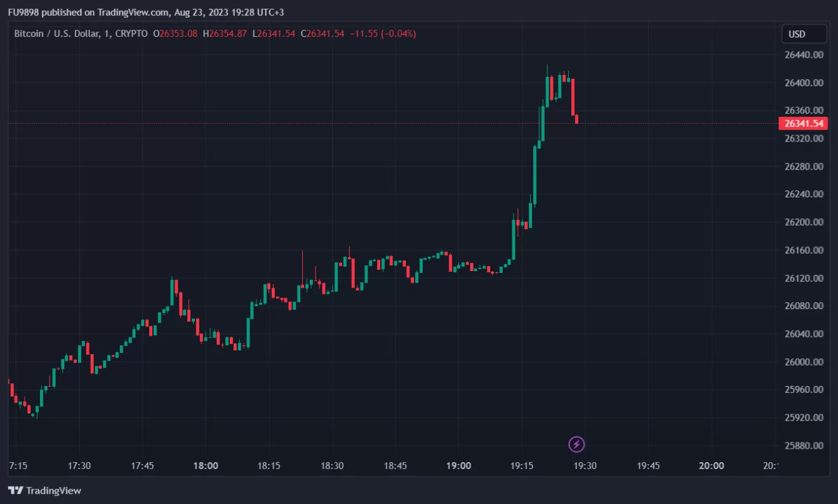Image resolution: width=838 pixels, height=504 pixels.
Task: Click the 26400.00 price scale label
Action: tap(804, 83)
